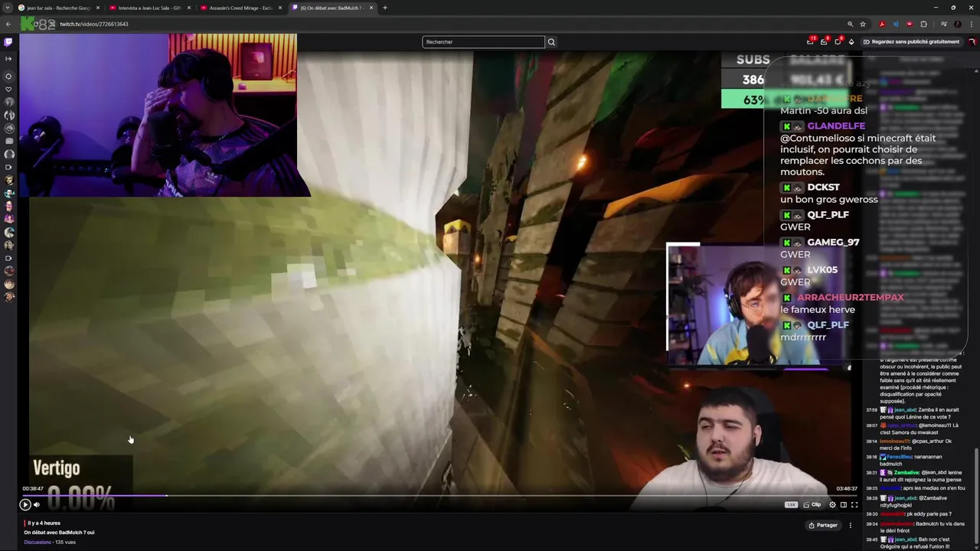
Task: Create a Clip from video
Action: click(x=812, y=504)
